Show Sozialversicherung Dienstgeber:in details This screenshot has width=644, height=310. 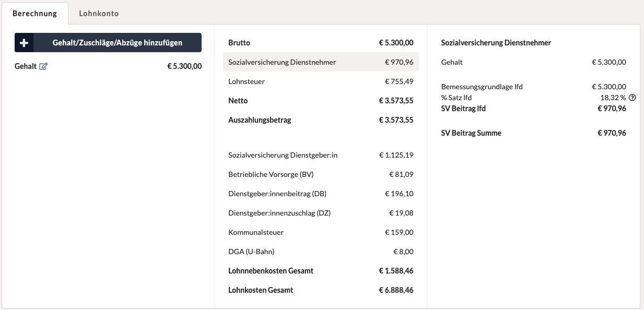(x=321, y=155)
